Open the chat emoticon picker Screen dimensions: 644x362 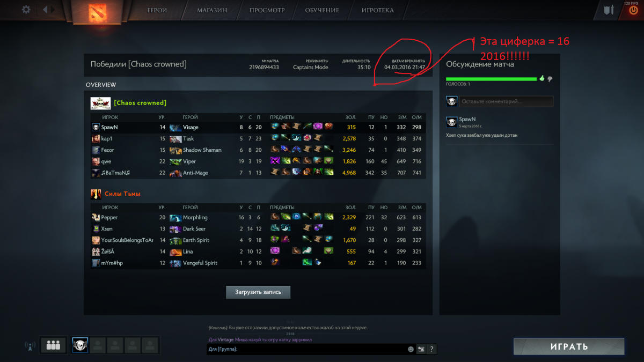click(411, 349)
